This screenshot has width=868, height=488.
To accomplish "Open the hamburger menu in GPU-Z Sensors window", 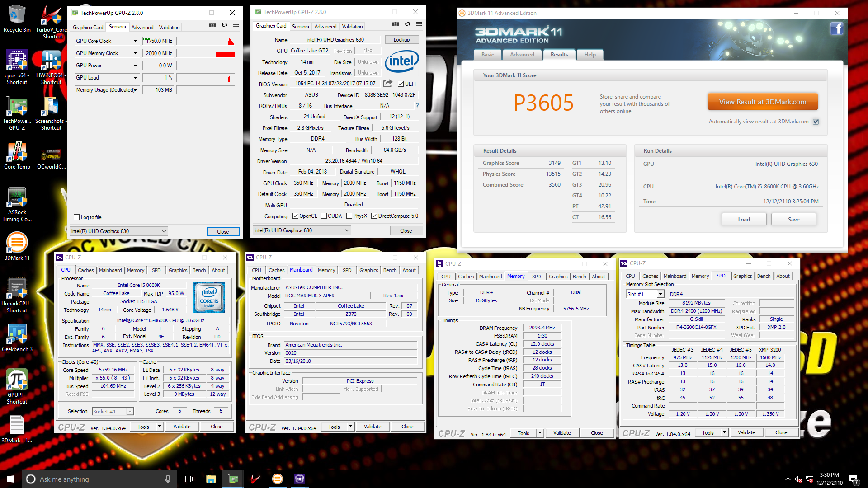I will (236, 25).
